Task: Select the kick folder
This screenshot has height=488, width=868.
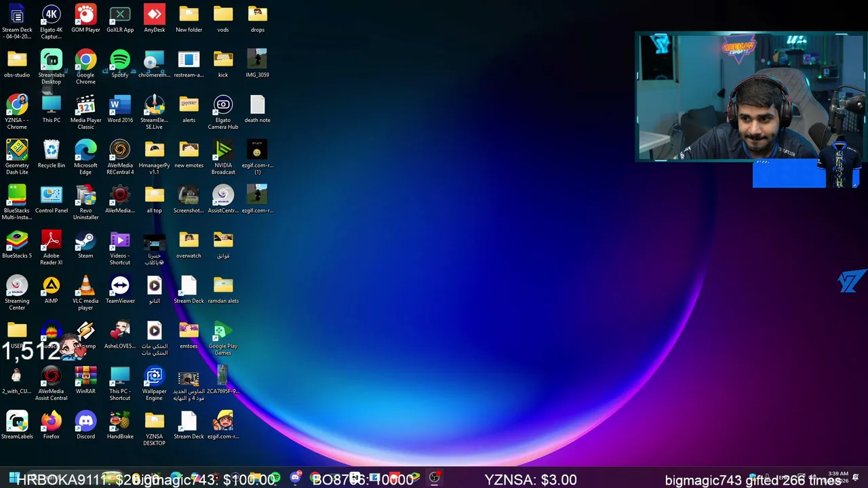Action: tap(223, 64)
